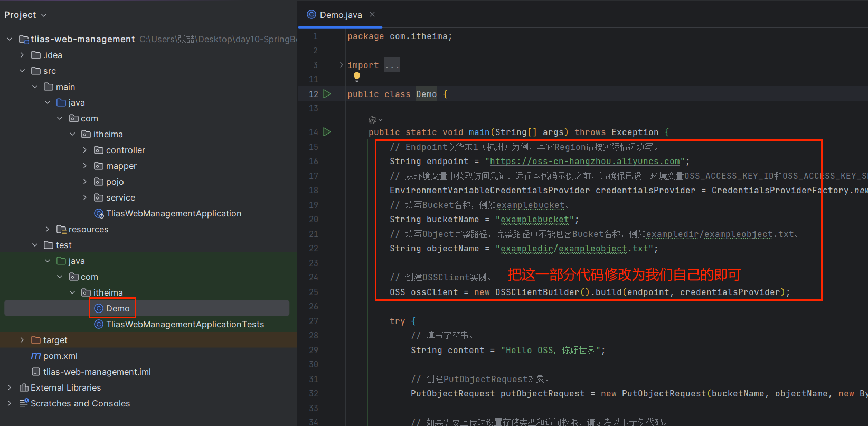Viewport: 868px width, 426px height.
Task: Click the target folder icon
Action: tap(36, 340)
